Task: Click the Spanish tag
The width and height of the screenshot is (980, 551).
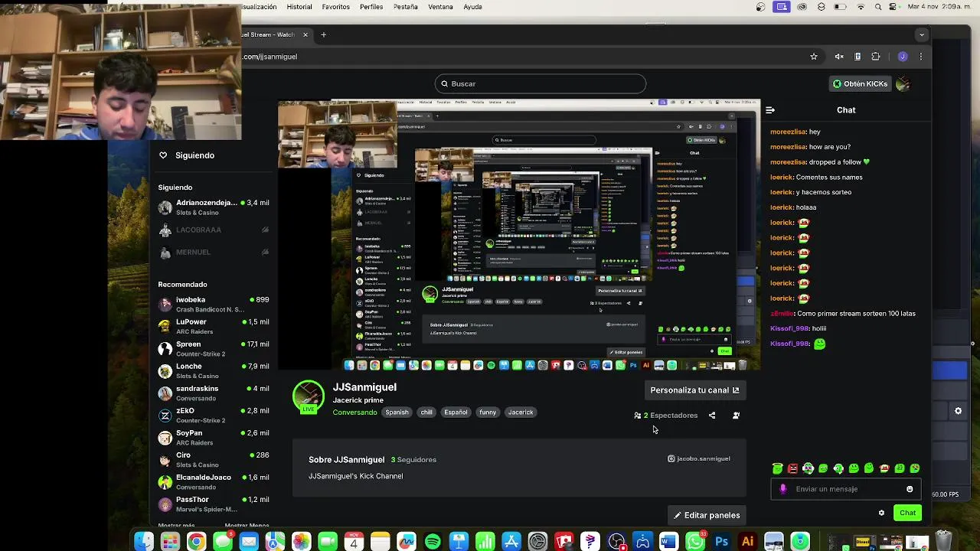Action: click(x=397, y=412)
